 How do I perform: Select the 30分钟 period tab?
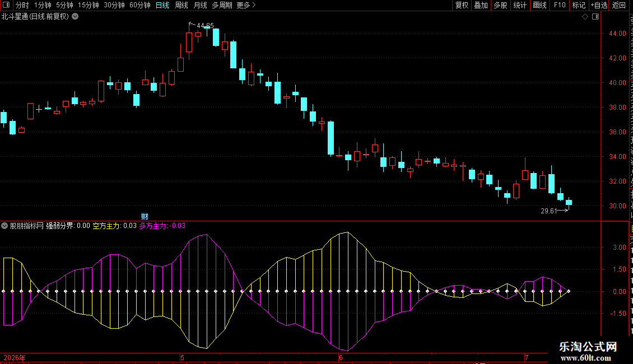pos(114,5)
